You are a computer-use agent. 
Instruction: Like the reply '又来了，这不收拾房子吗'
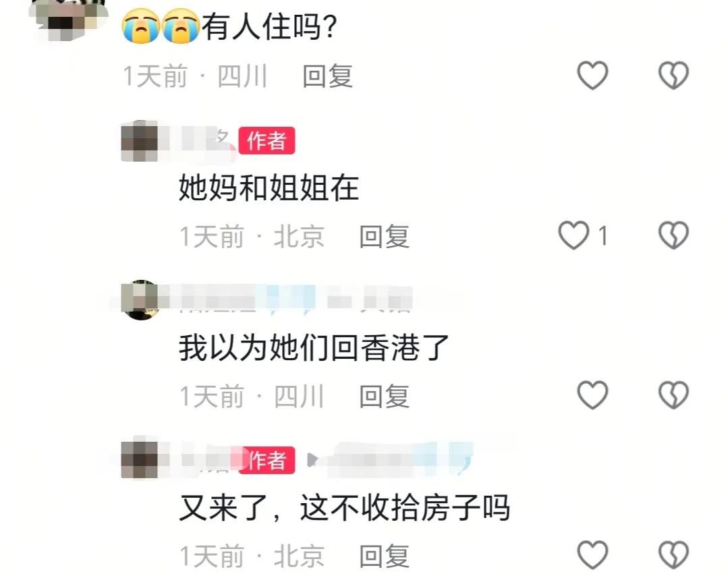coord(592,554)
